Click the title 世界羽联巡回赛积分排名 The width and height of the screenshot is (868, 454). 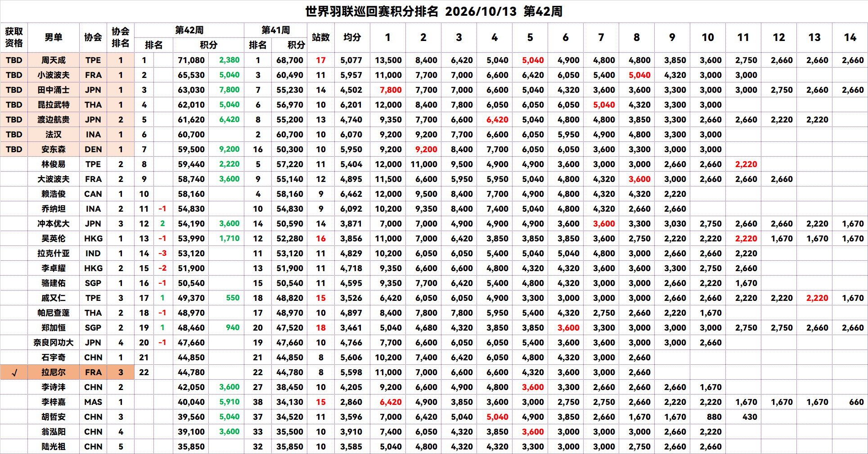[x=372, y=11]
